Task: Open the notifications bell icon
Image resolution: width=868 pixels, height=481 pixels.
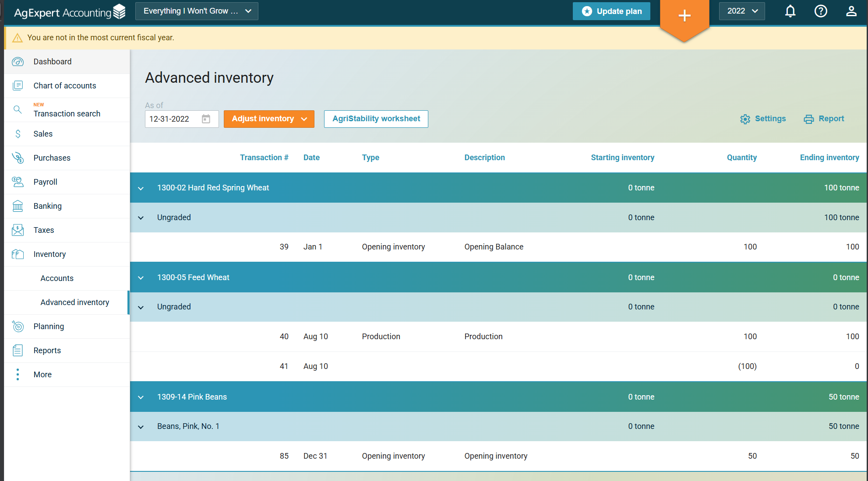Action: [790, 11]
